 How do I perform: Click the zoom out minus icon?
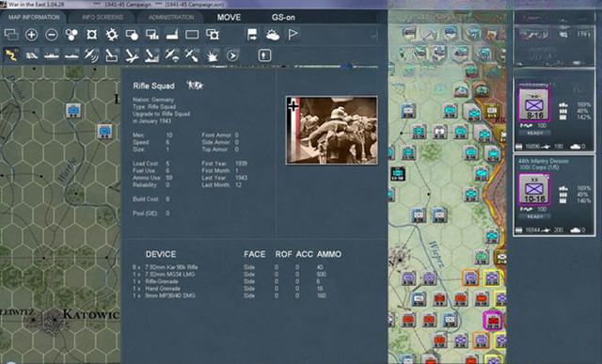click(52, 35)
